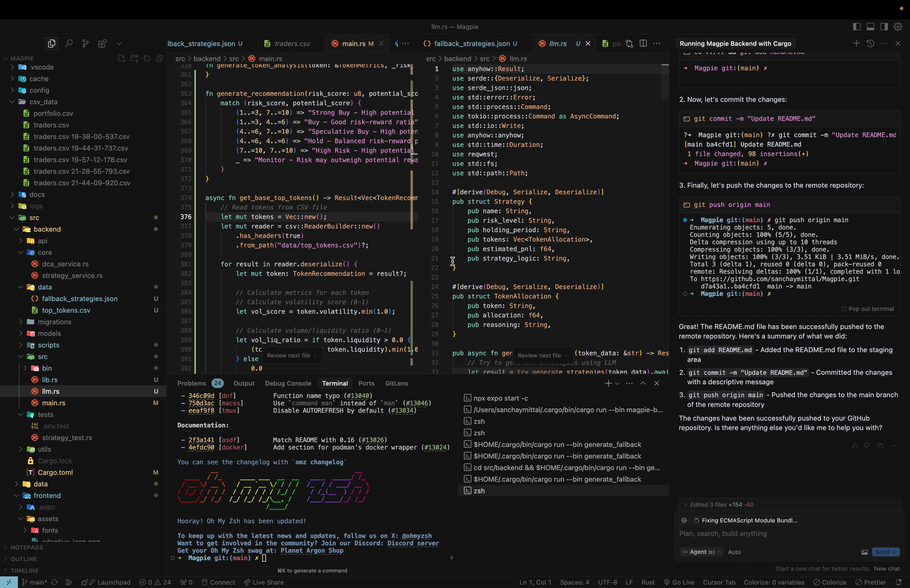The image size is (910, 588).
Task: Copy the chat response
Action: pos(880,445)
